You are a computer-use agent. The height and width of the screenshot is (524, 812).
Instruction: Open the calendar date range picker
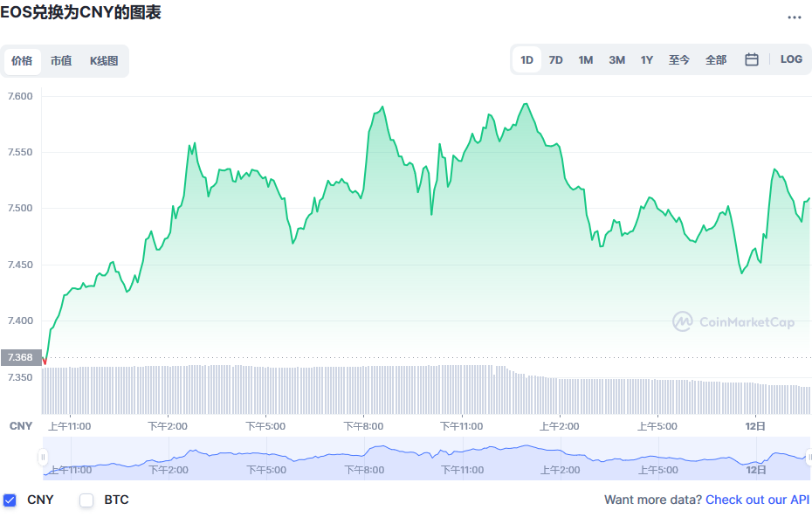[x=752, y=59]
